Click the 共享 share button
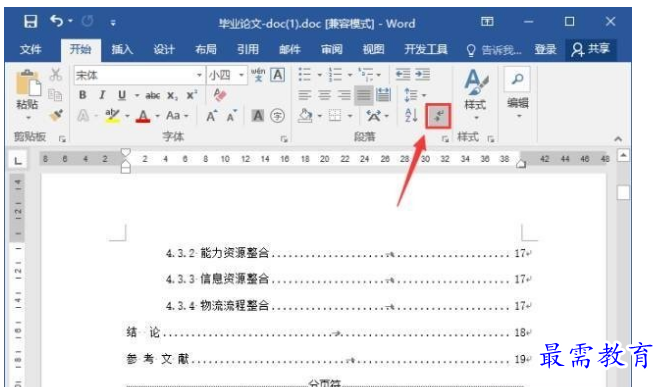The height and width of the screenshot is (387, 661). tap(591, 50)
